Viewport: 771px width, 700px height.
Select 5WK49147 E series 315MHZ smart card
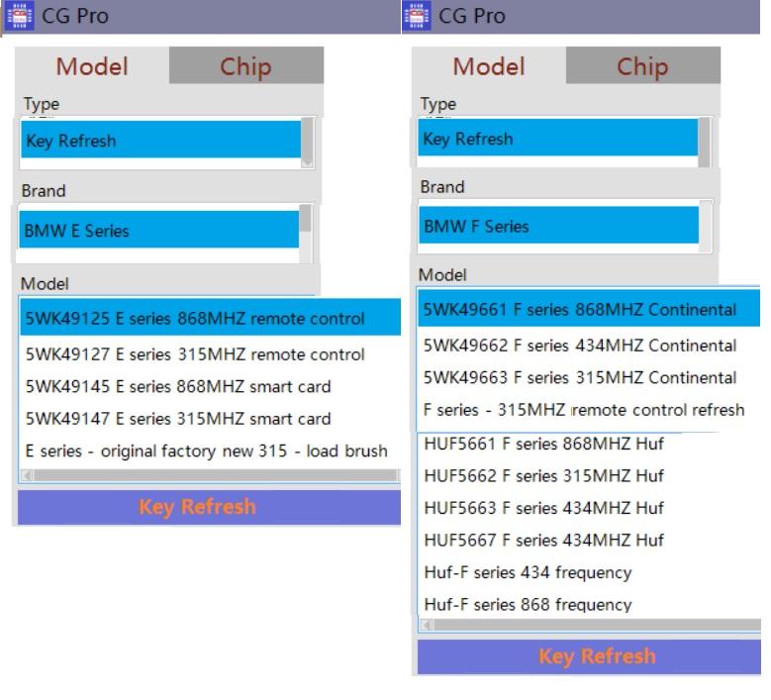[211, 418]
